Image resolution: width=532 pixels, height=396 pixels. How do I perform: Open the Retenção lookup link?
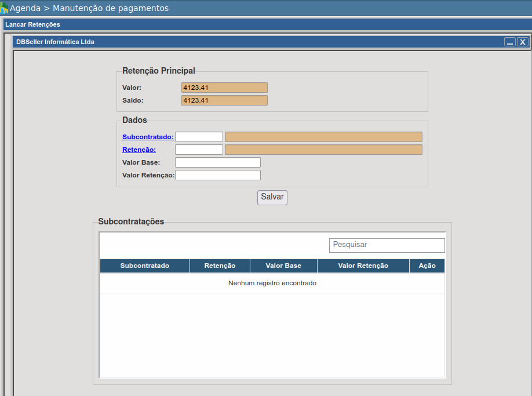(139, 150)
